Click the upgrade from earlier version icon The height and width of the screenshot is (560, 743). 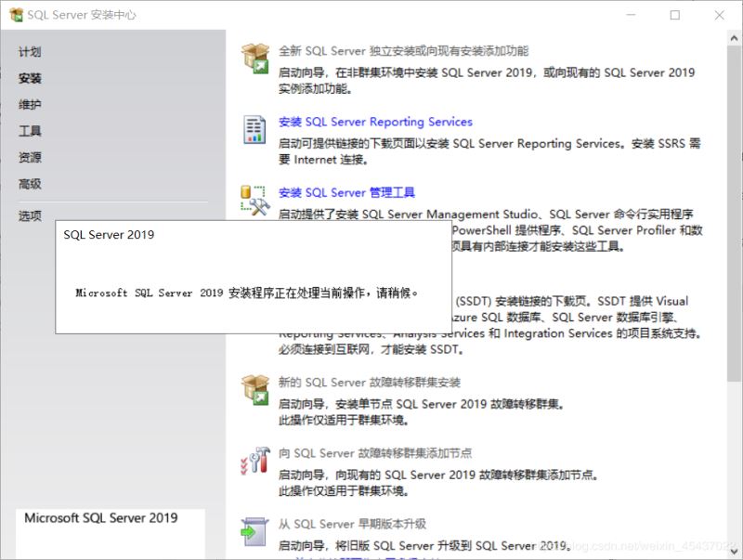254,530
